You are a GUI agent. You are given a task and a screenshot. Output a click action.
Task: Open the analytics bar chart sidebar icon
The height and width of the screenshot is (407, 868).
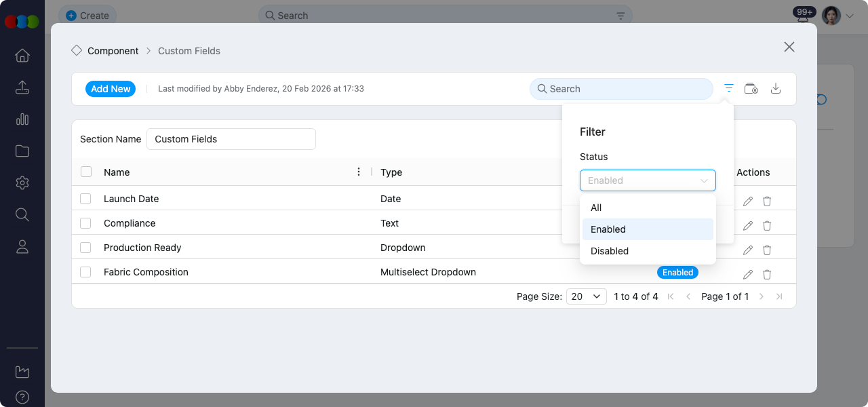coord(22,119)
